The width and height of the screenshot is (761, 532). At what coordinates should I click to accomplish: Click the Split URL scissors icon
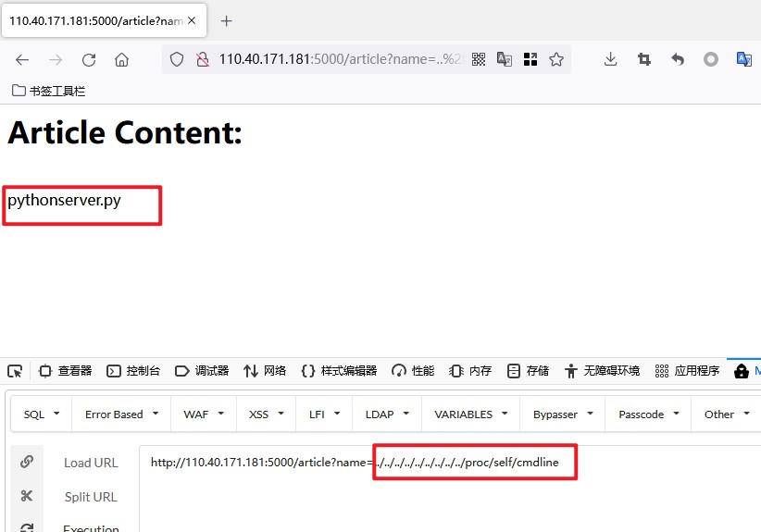(27, 496)
